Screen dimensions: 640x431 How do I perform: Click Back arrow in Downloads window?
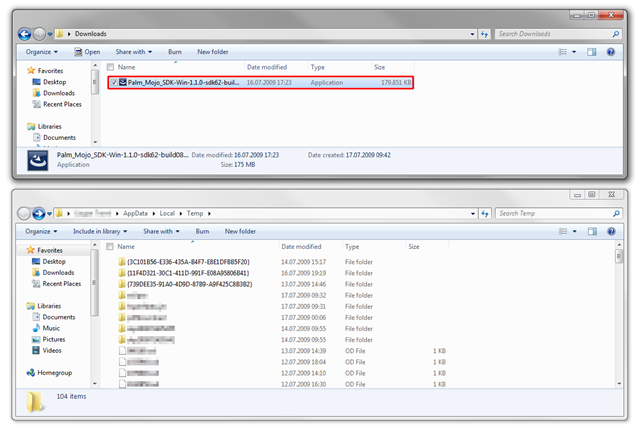[x=24, y=34]
